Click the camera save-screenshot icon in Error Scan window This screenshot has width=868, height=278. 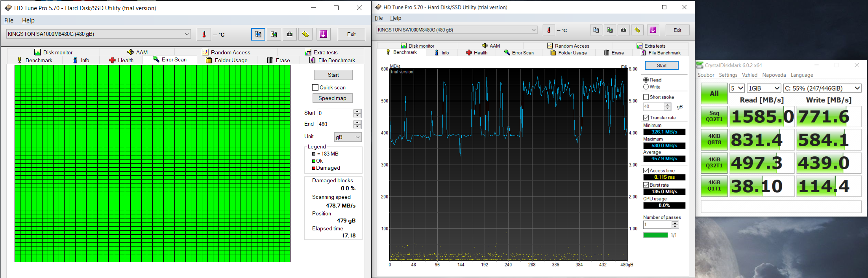pos(289,34)
